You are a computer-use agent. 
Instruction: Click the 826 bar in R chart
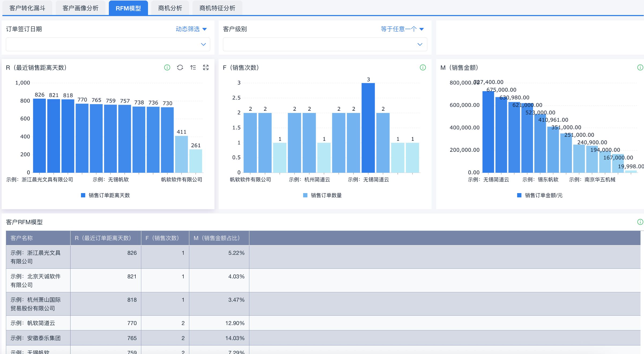pyautogui.click(x=39, y=135)
